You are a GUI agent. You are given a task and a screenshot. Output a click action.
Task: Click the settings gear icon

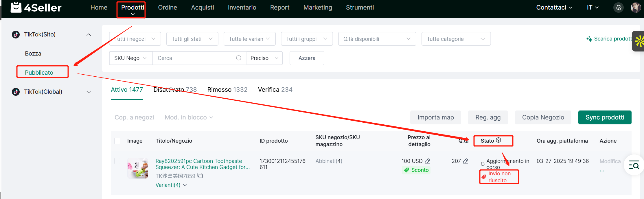619,8
